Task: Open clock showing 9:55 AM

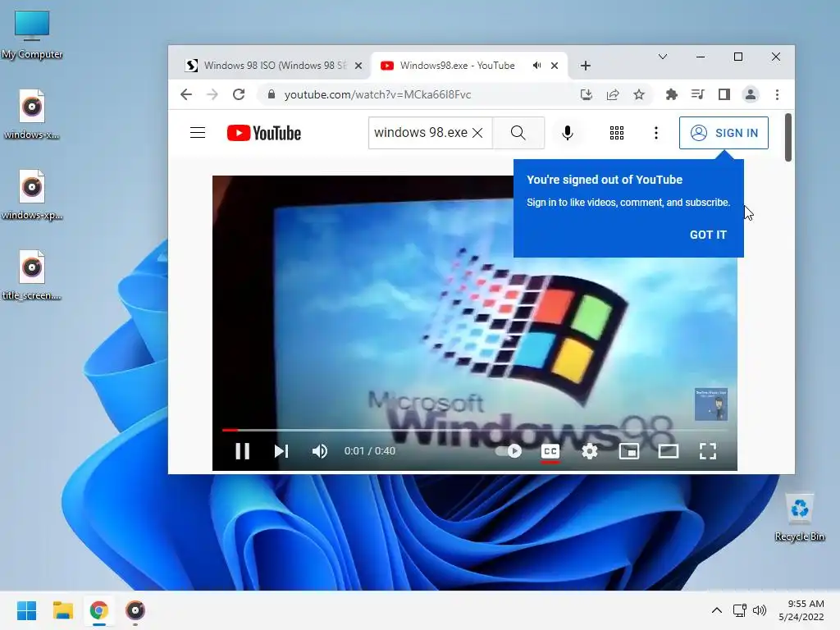Action: 801,610
